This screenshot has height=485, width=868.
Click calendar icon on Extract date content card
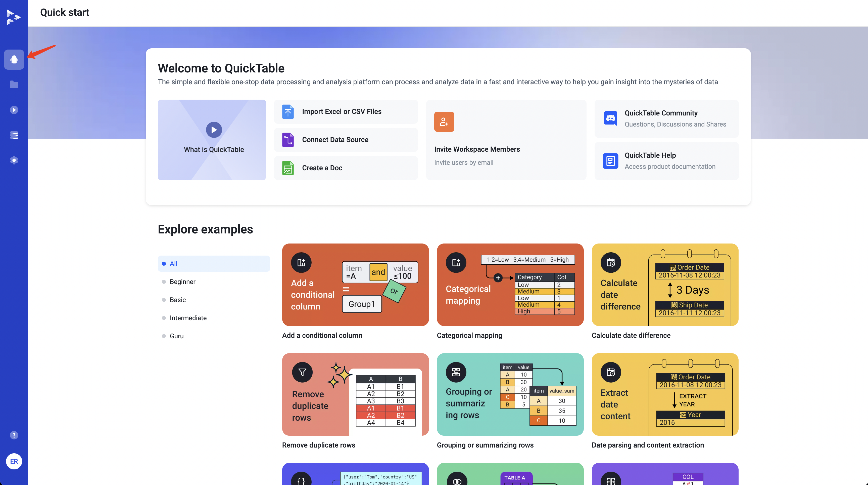click(611, 372)
